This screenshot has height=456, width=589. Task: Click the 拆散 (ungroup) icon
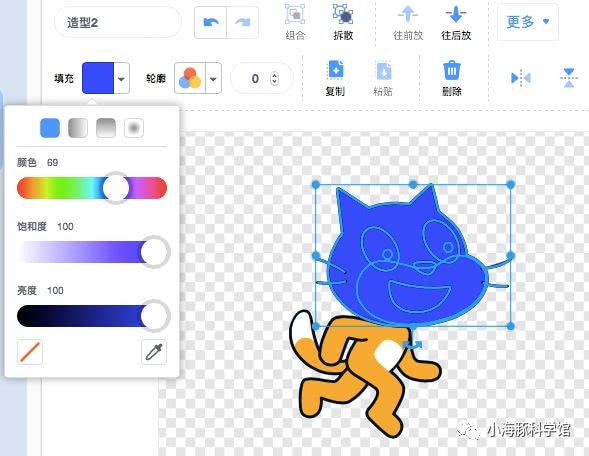[343, 14]
